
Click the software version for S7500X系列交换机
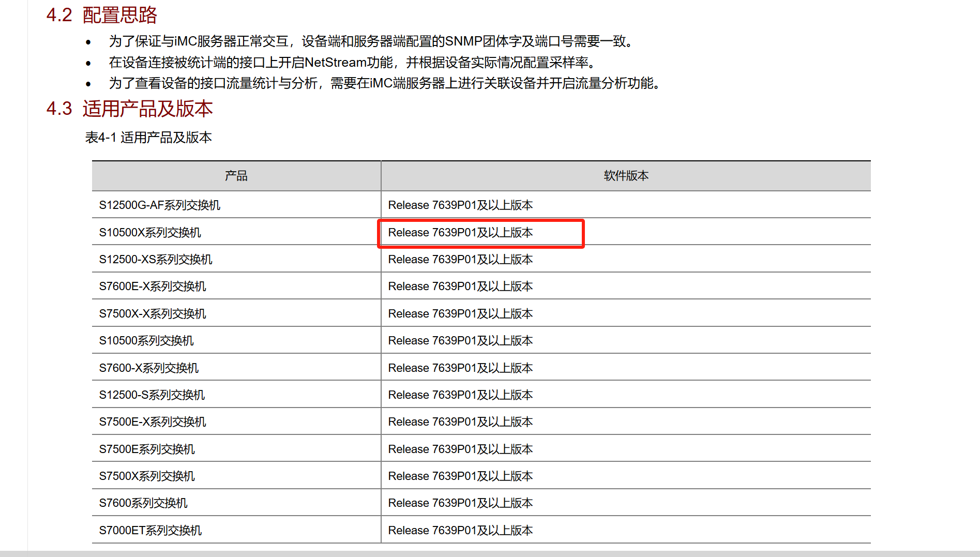click(x=460, y=476)
